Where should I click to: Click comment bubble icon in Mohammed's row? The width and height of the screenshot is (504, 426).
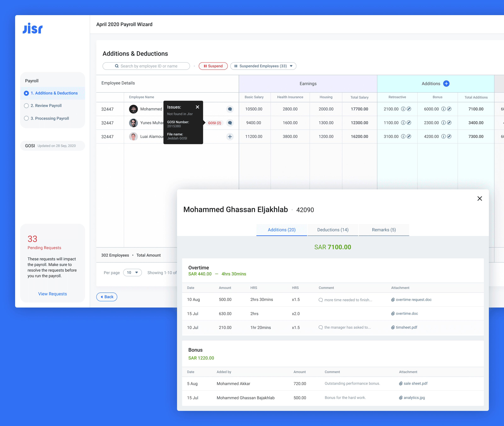tap(230, 109)
